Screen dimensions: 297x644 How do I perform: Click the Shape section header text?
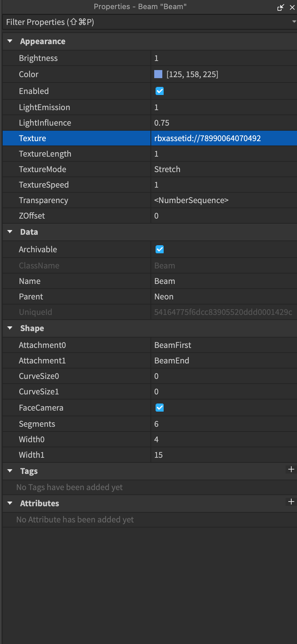(32, 328)
